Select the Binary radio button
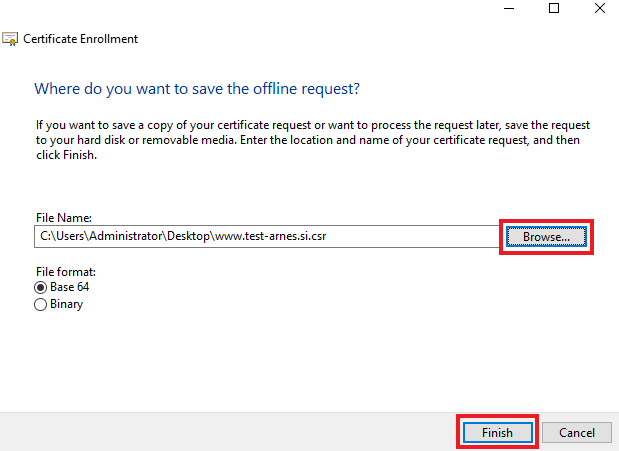Screen dimensions: 619x451 tap(40, 304)
